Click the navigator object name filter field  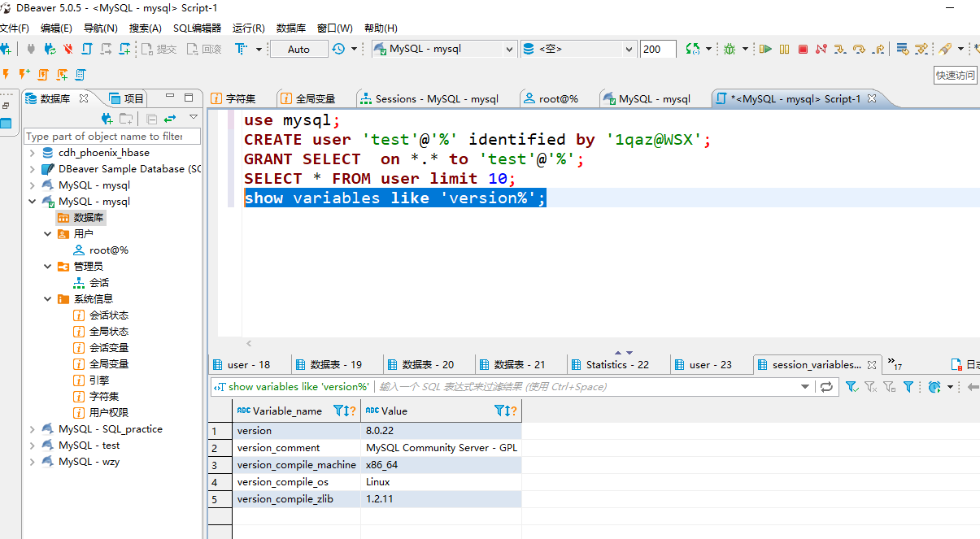pyautogui.click(x=112, y=137)
